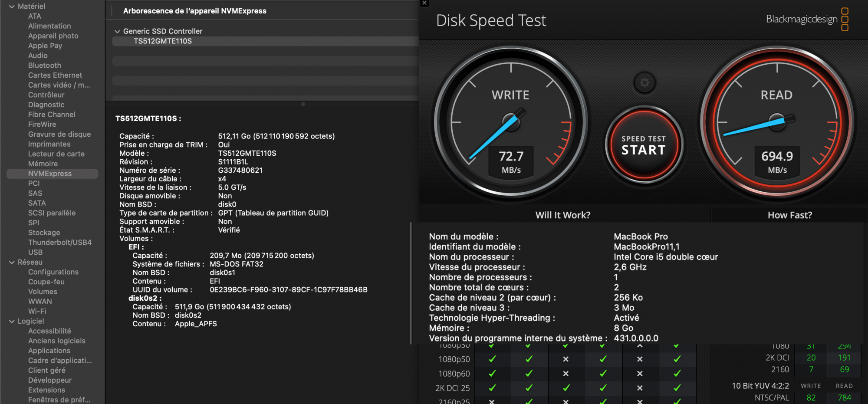Select USB entry in sidebar
Viewport: 868px width, 404px height.
36,252
